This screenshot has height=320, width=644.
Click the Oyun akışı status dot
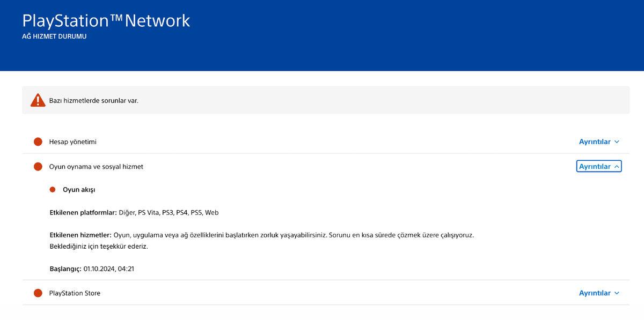click(52, 189)
